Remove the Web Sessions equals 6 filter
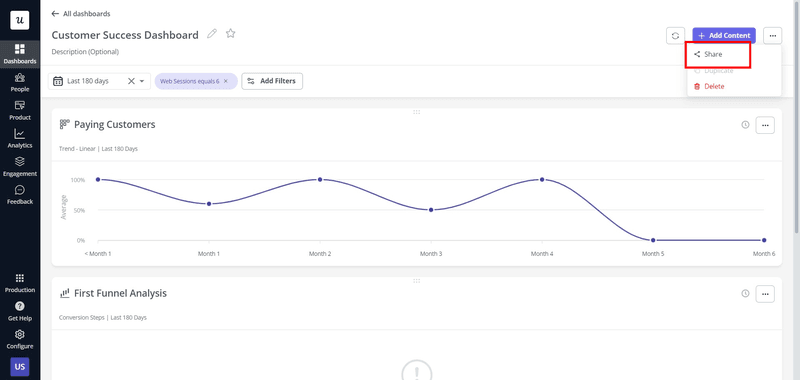This screenshot has height=380, width=800. pos(226,81)
